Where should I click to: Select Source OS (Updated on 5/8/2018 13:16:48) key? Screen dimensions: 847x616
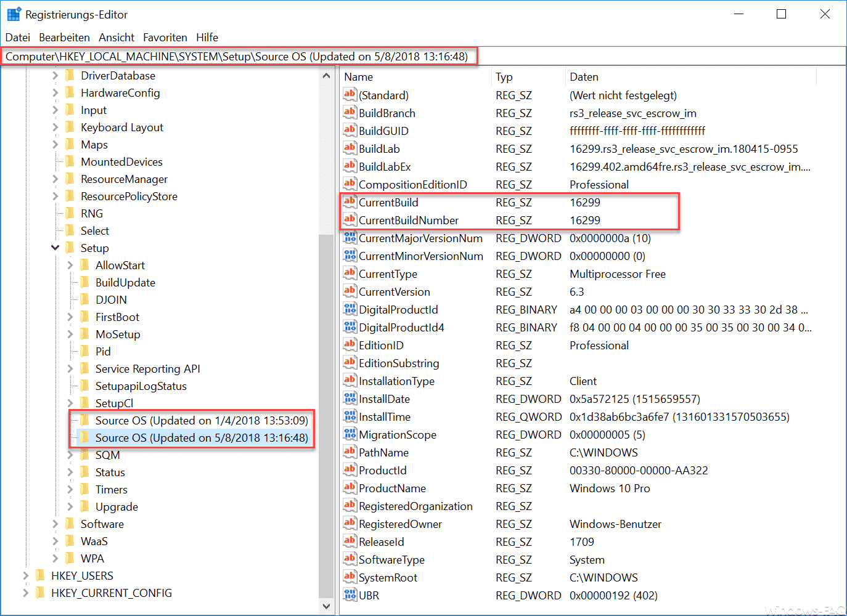pos(202,437)
